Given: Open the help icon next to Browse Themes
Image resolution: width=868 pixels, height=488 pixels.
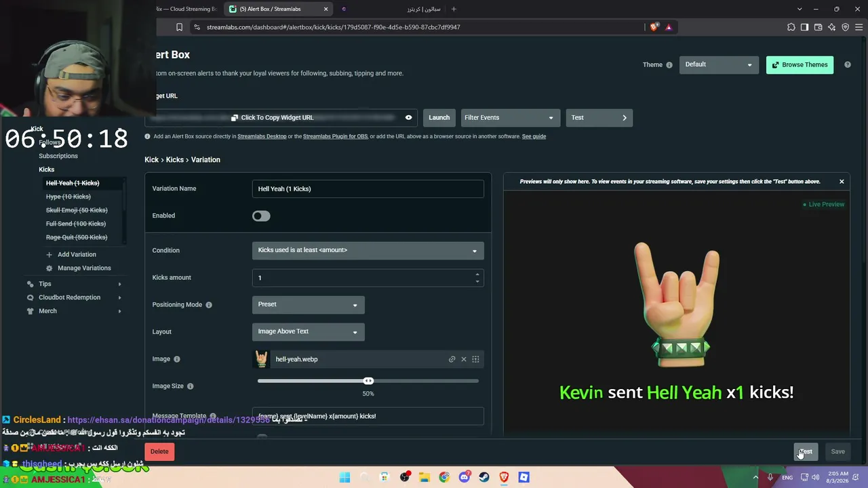Looking at the screenshot, I should pyautogui.click(x=848, y=64).
